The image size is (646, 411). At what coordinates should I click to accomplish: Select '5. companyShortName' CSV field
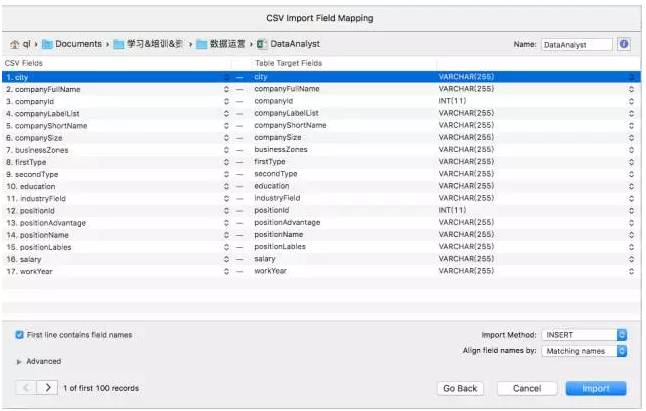47,126
